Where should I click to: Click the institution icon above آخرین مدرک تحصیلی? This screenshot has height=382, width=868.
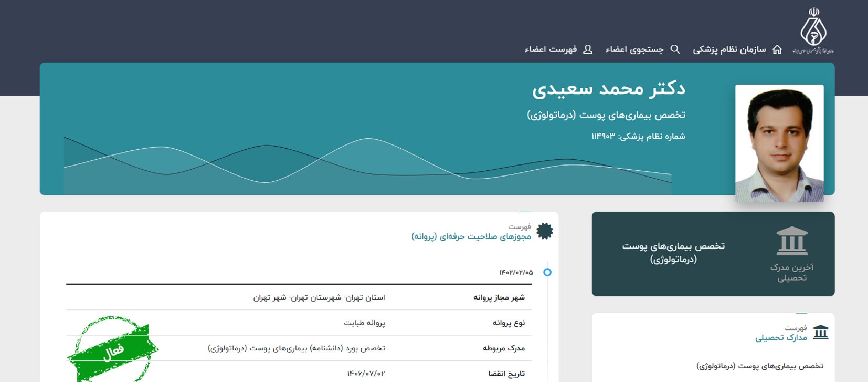pos(792,241)
